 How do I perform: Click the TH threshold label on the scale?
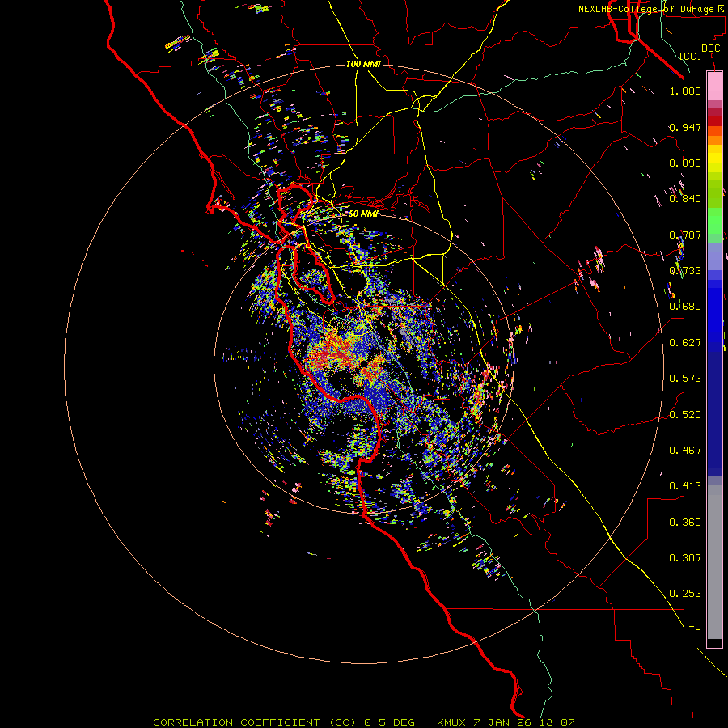click(695, 630)
